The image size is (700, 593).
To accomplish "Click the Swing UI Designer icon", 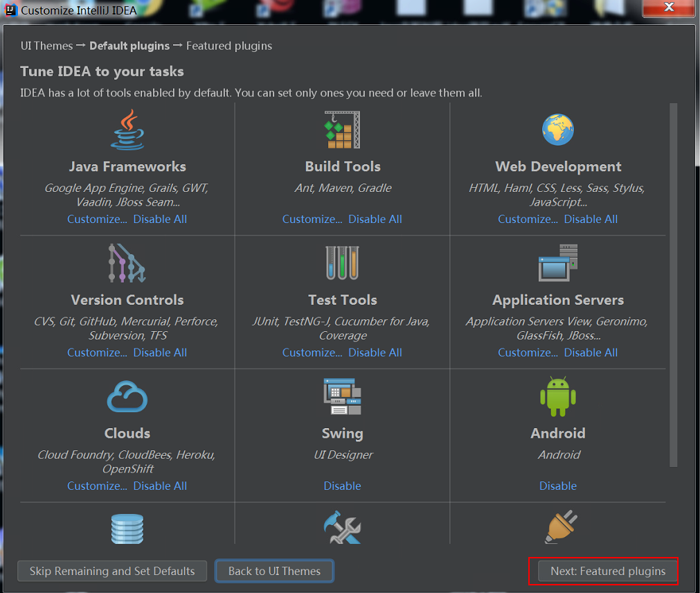I will point(343,396).
